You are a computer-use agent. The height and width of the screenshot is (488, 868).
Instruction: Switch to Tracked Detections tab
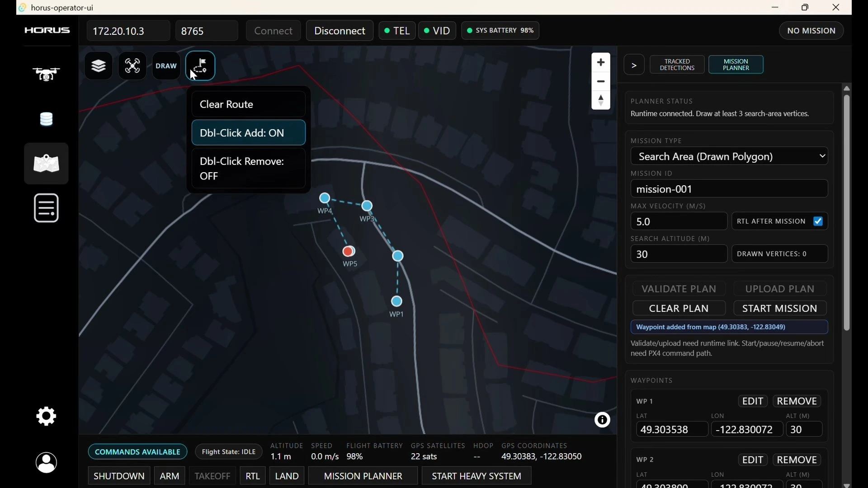[x=677, y=65]
